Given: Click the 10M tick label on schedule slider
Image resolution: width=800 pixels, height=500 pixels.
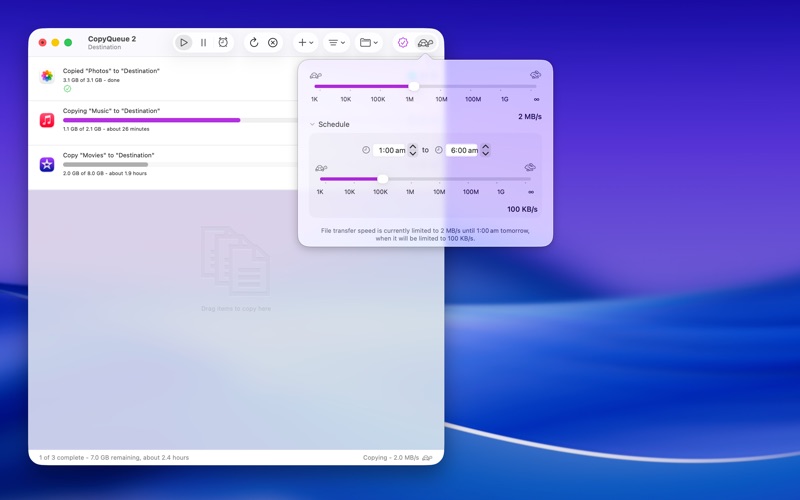Looking at the screenshot, I should click(439, 192).
